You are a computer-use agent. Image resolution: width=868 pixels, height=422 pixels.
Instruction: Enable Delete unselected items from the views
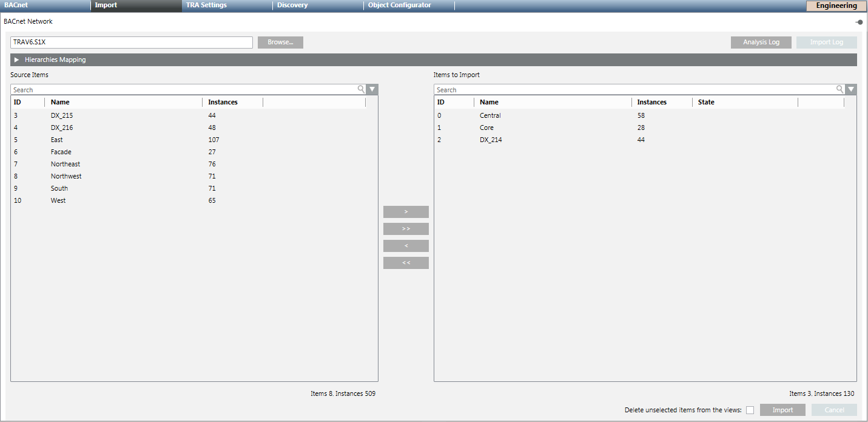(750, 410)
